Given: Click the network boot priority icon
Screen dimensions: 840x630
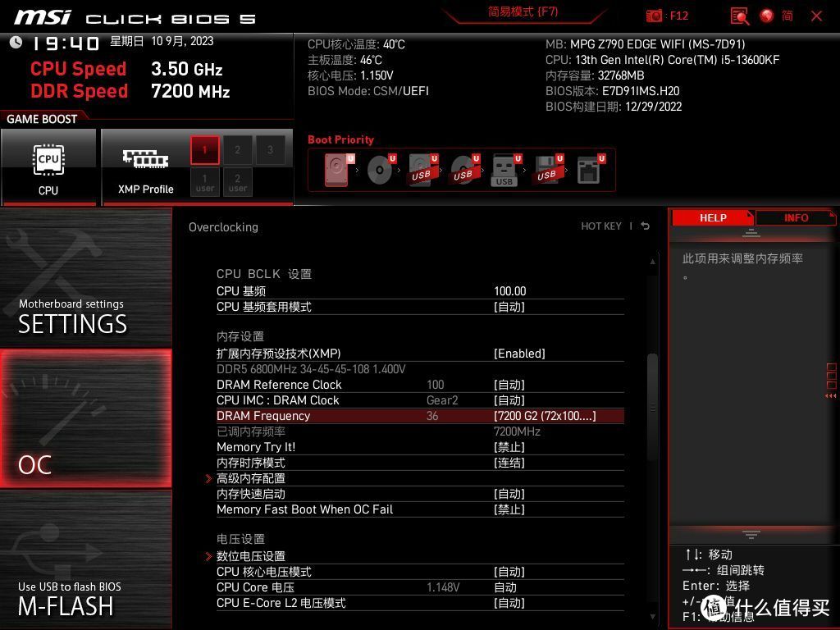Looking at the screenshot, I should [591, 170].
